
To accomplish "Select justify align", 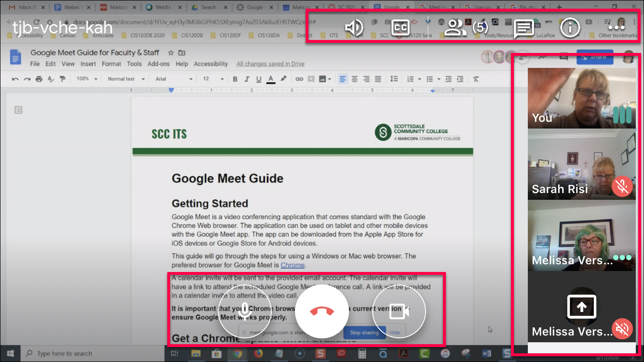I will (378, 79).
